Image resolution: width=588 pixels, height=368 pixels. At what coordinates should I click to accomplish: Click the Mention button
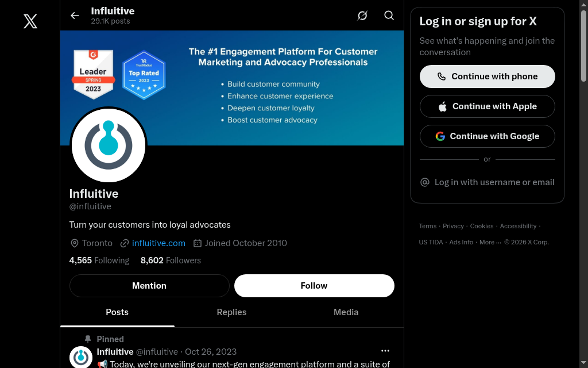149,286
